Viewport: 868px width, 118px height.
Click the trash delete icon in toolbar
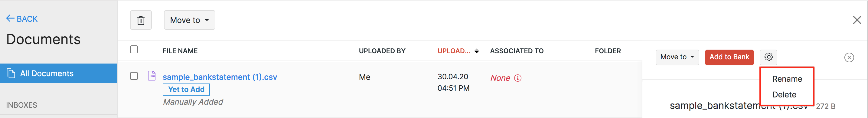[x=141, y=20]
